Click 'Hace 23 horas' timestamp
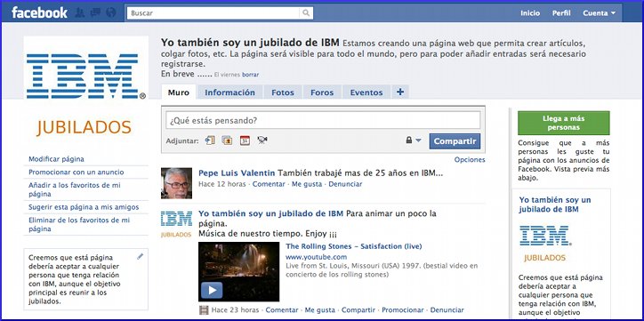Viewport: 644px width, 321px height. tap(236, 310)
